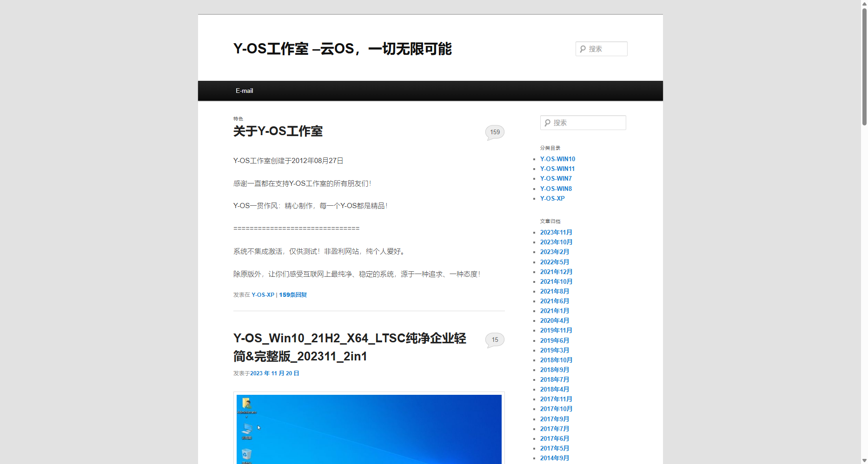Image resolution: width=868 pixels, height=464 pixels.
Task: Click the 159 comments bubble
Action: tap(495, 132)
